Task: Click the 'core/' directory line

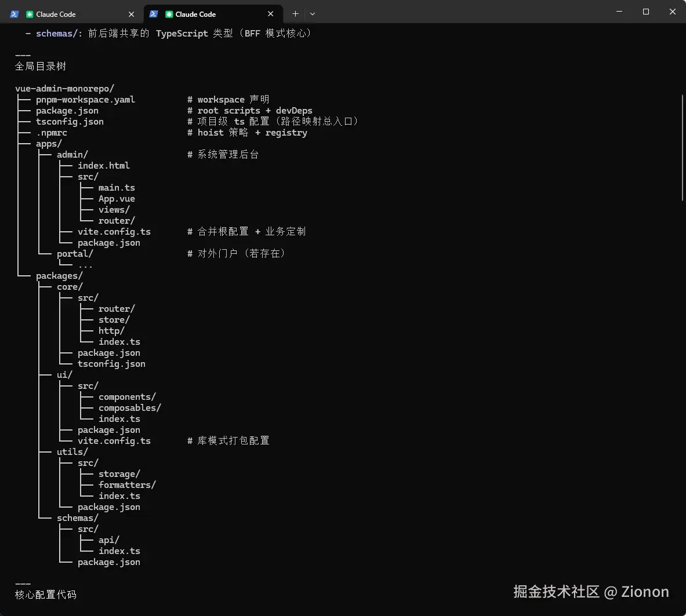Action: click(70, 287)
